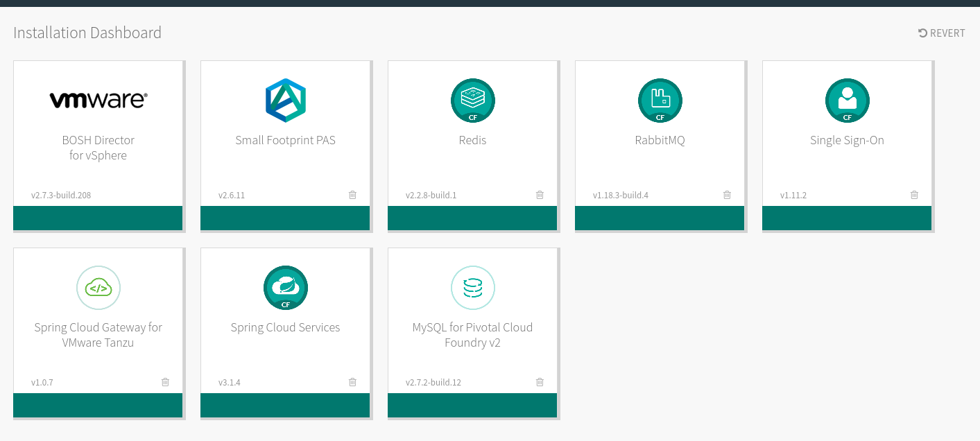
Task: Click the Redis tile icon
Action: coord(472,101)
